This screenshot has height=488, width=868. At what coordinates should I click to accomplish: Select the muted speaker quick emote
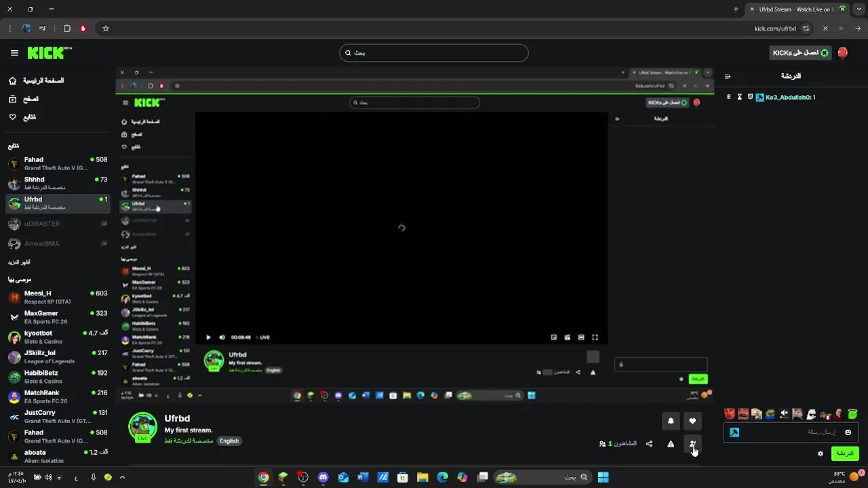click(x=785, y=414)
